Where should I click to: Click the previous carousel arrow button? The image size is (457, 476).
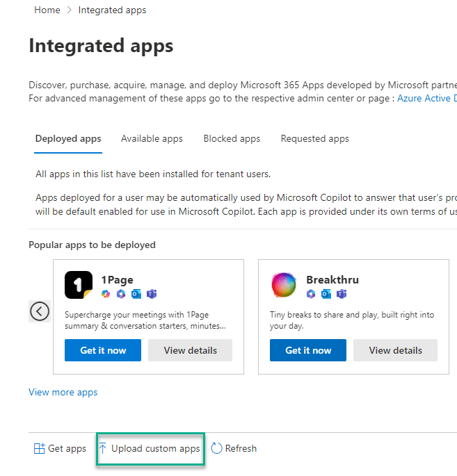pyautogui.click(x=40, y=311)
